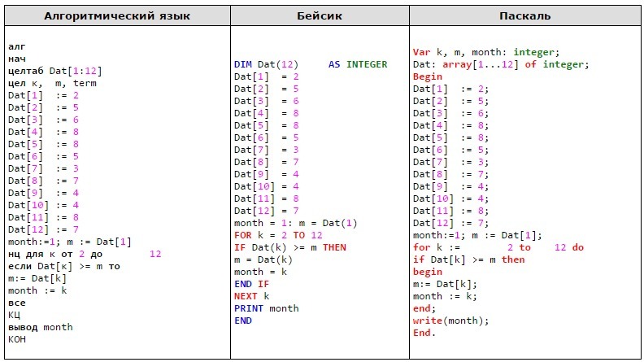Select 'Dat[1] := 2' in the Алгоритмический язык column
Screen dimensions: 644x362
pyautogui.click(x=43, y=95)
